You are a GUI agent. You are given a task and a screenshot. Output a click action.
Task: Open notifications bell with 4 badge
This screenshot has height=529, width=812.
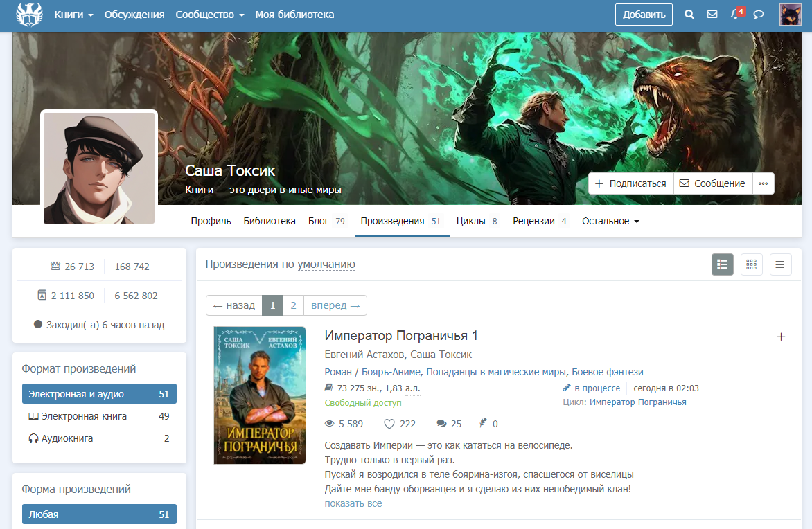pos(736,15)
